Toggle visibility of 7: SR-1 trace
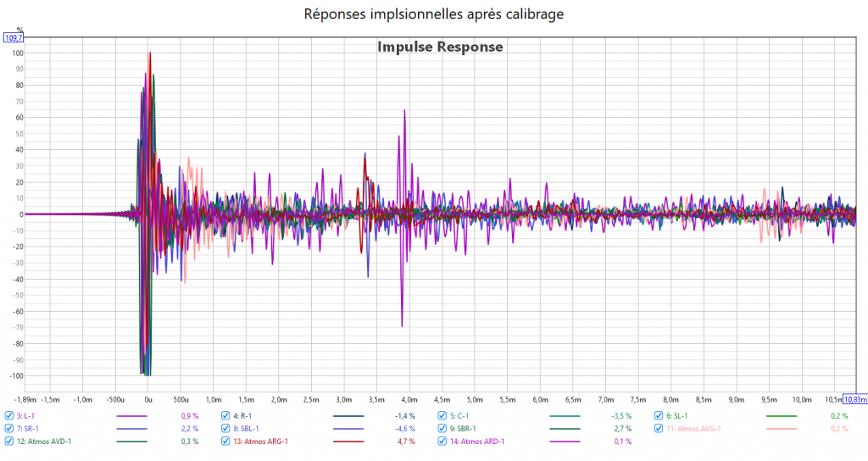Screen dimensions: 868x461 (x=9, y=429)
